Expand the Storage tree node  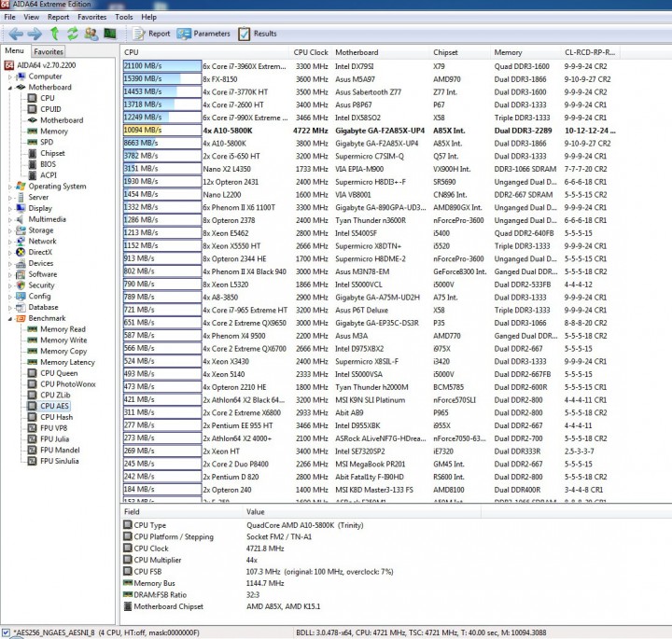pyautogui.click(x=10, y=230)
